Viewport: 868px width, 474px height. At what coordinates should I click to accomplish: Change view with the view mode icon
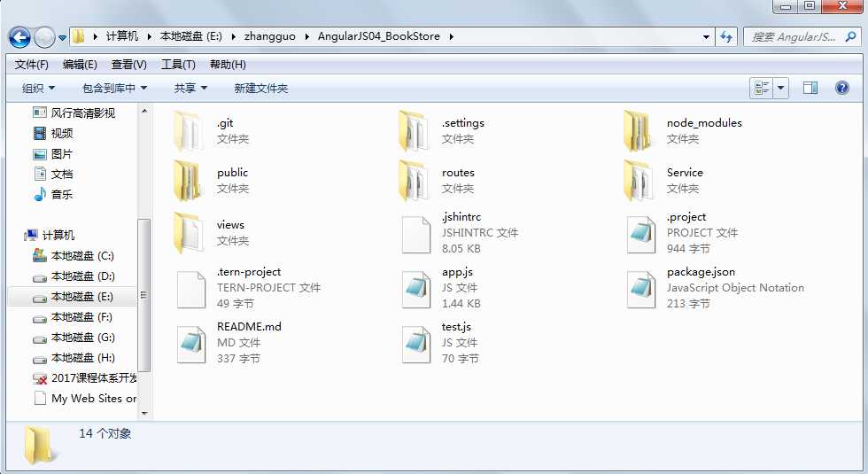point(762,88)
